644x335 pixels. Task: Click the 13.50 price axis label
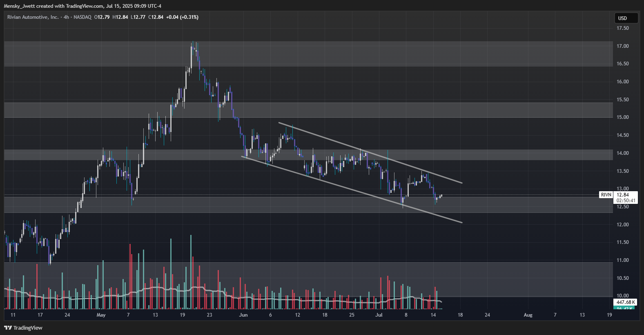[623, 171]
